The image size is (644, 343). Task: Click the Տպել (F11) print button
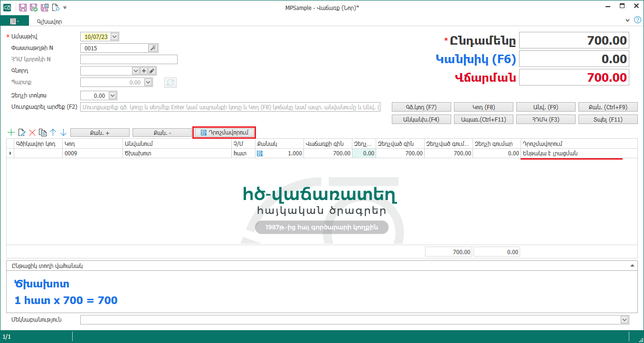click(x=608, y=119)
